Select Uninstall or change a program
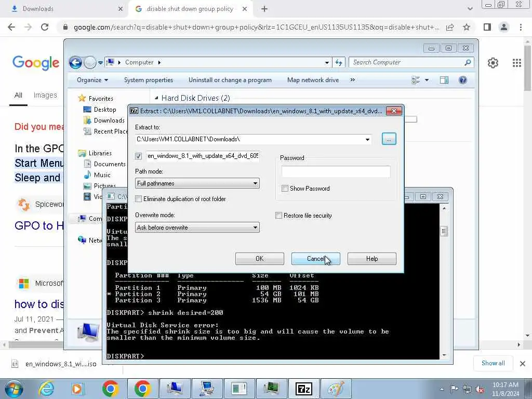Viewport: 532px width, 399px height. 230,80
